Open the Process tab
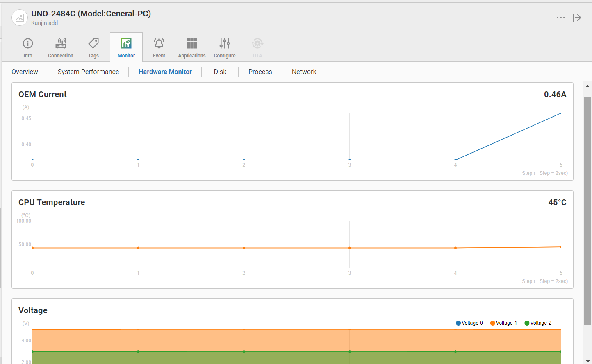Viewport: 592px width, 364px height. [x=260, y=72]
